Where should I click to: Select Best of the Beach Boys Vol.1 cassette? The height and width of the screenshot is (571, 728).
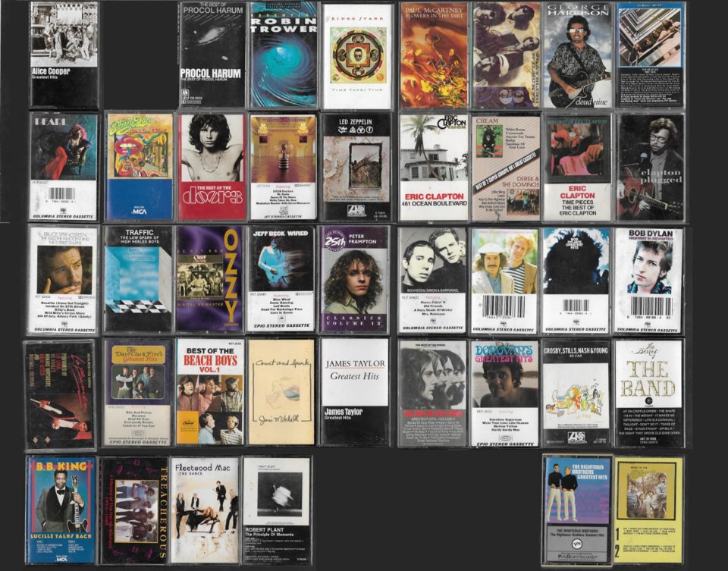click(x=210, y=392)
